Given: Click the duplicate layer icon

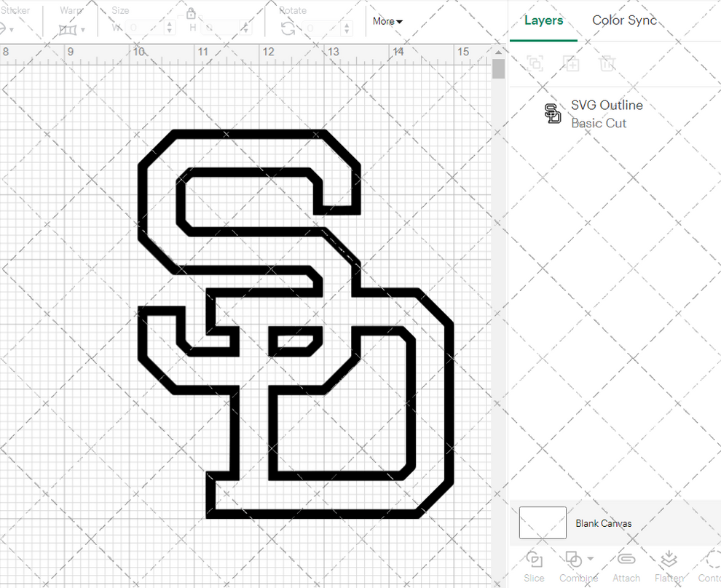Looking at the screenshot, I should [x=571, y=63].
